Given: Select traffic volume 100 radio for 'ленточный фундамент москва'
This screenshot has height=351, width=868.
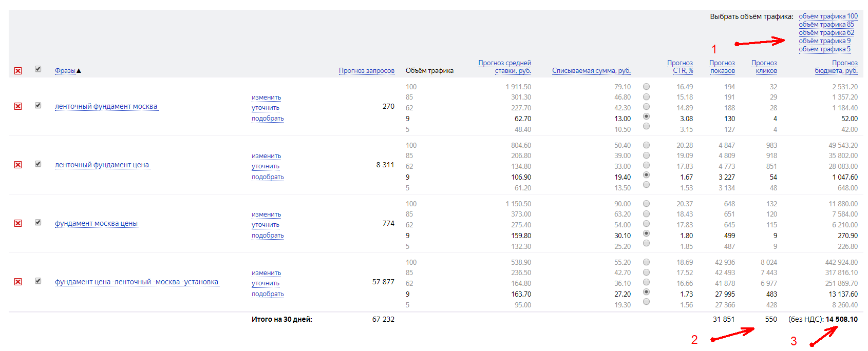Looking at the screenshot, I should click(646, 87).
